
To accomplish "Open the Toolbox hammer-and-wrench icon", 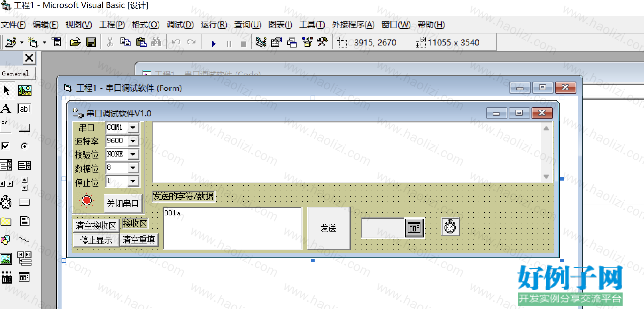I will 323,42.
